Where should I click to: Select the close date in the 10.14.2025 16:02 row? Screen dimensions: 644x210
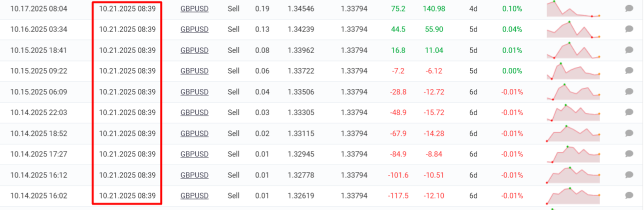tap(127, 195)
